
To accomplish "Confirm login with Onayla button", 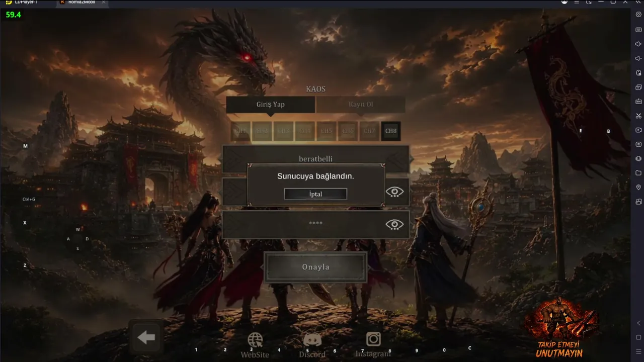I will [315, 267].
